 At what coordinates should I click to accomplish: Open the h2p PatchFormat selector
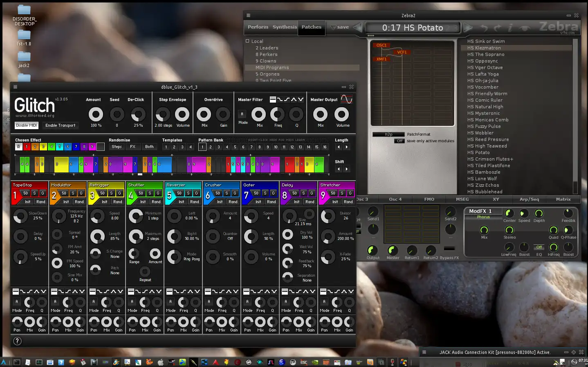coord(388,134)
